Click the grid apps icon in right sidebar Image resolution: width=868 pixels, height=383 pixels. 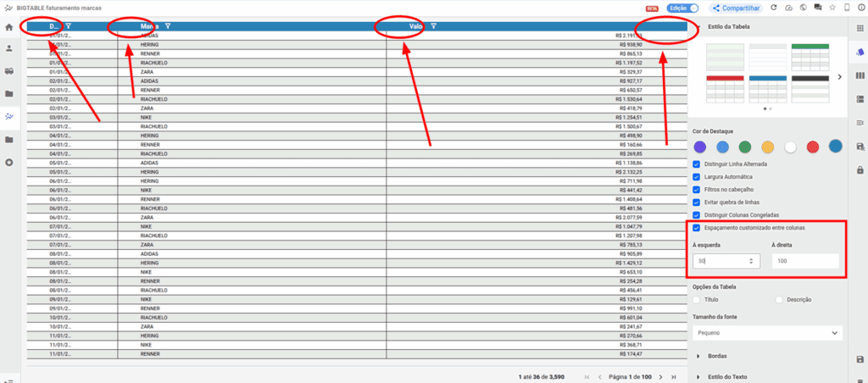pyautogui.click(x=860, y=28)
